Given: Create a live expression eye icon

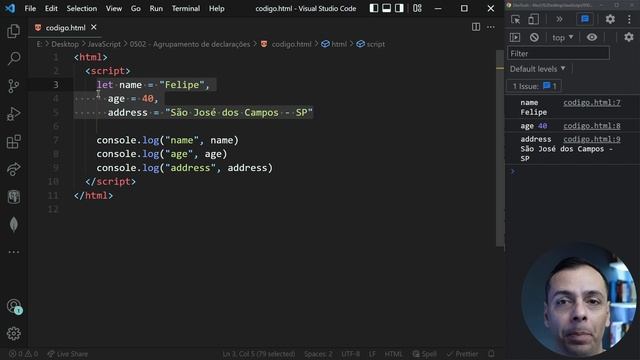Looking at the screenshot, I should pos(591,37).
